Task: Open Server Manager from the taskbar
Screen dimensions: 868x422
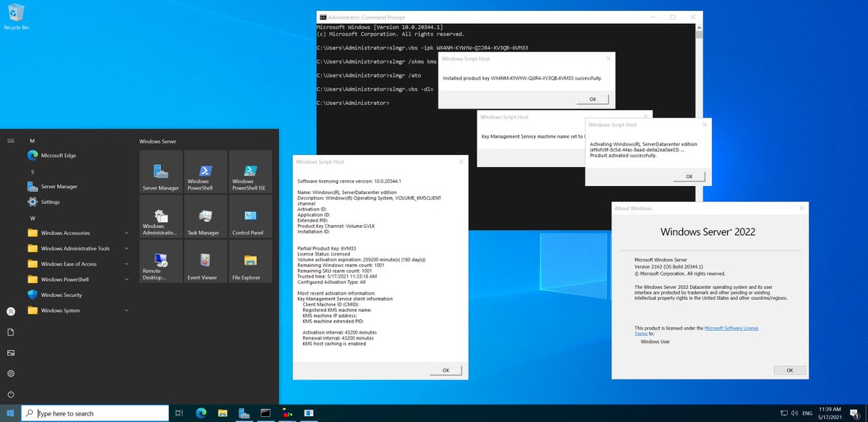Action: coord(244,413)
